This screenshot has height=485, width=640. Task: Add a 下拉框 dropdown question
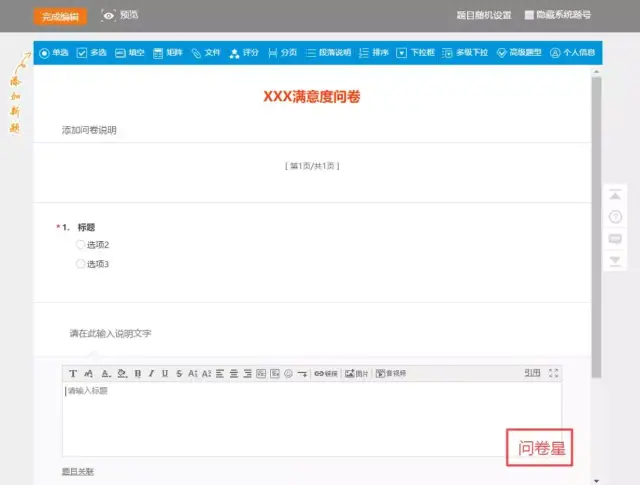tap(415, 53)
